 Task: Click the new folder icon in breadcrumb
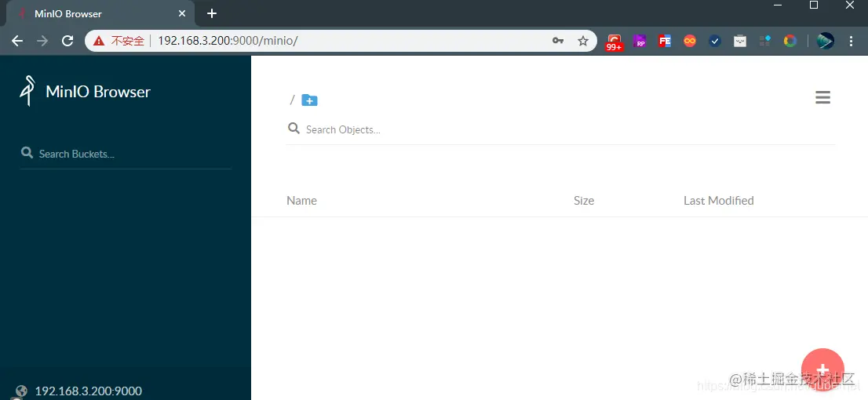tap(309, 100)
